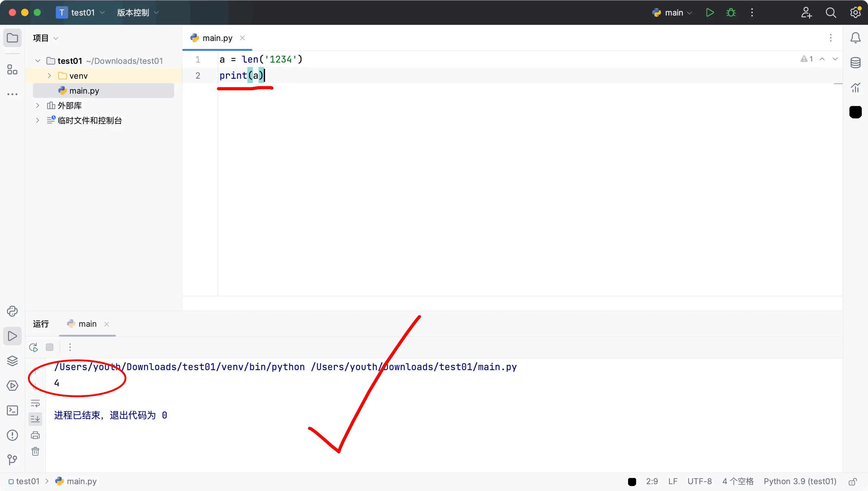
Task: Open the Python Console tool window
Action: click(12, 311)
